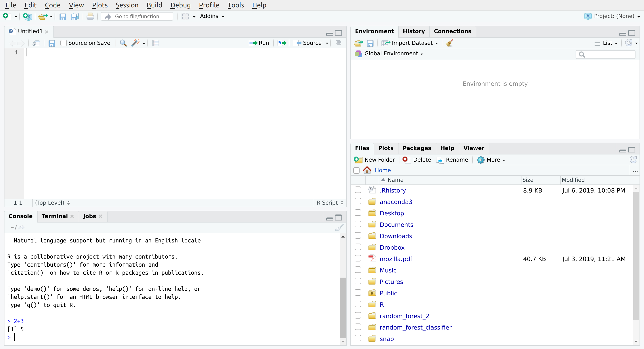Click the Run button
Screen dimensions: 644x349
[259, 43]
